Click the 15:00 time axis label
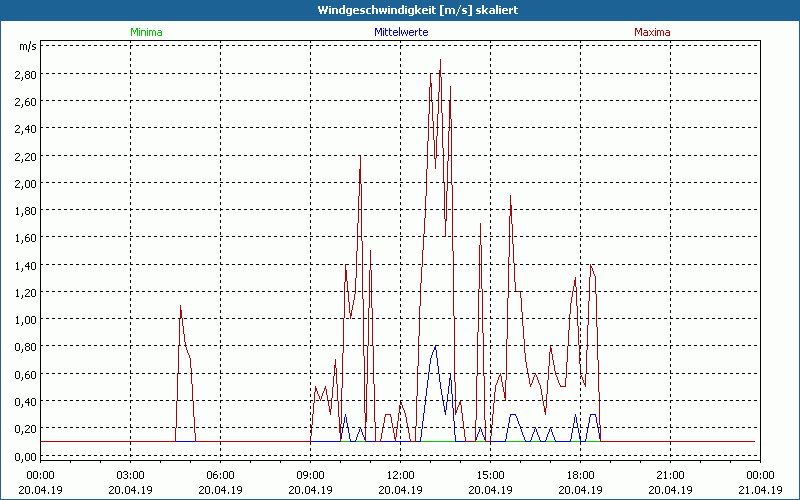The width and height of the screenshot is (800, 500). (490, 475)
